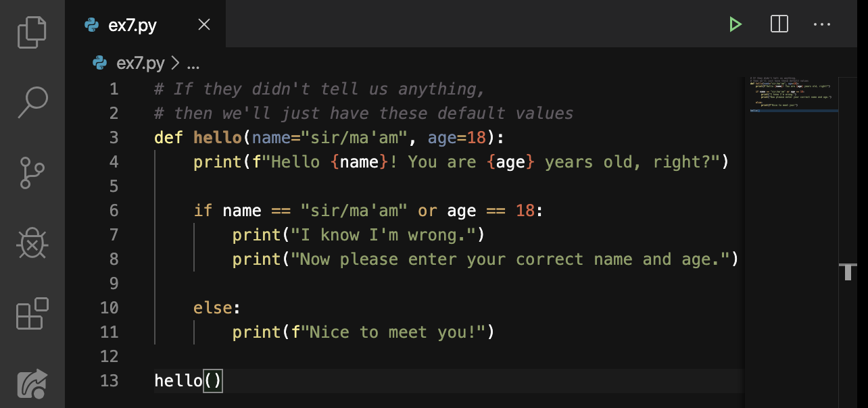Select the Python icon in the breadcrumb bar
This screenshot has height=408, width=868.
click(99, 63)
